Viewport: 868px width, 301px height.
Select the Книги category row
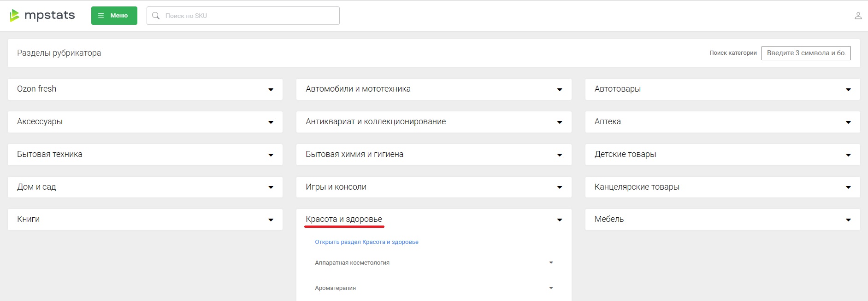coord(29,219)
